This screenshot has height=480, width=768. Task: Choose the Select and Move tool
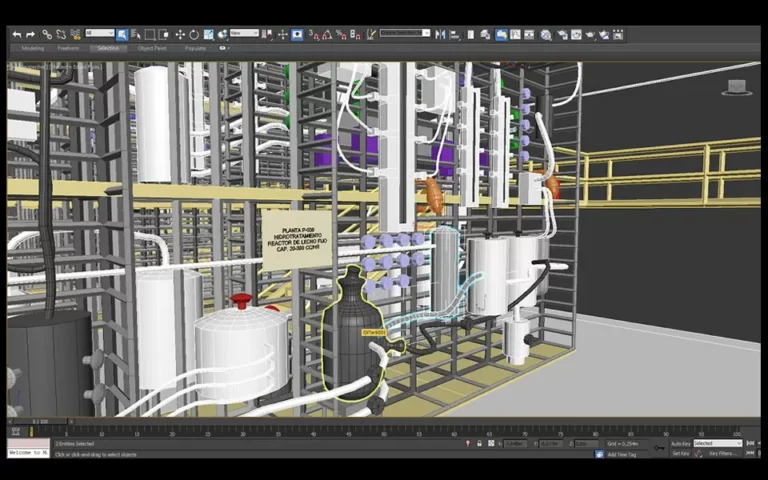(x=181, y=34)
